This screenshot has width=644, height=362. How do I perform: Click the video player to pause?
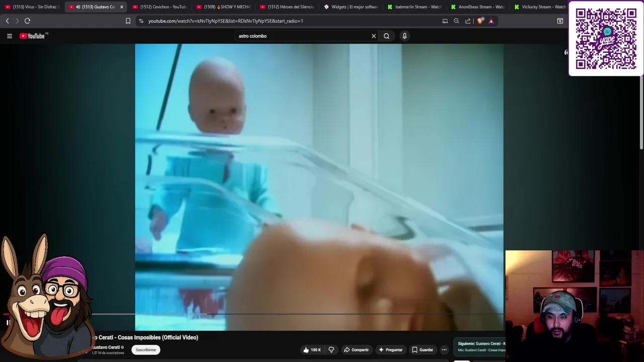click(x=319, y=187)
